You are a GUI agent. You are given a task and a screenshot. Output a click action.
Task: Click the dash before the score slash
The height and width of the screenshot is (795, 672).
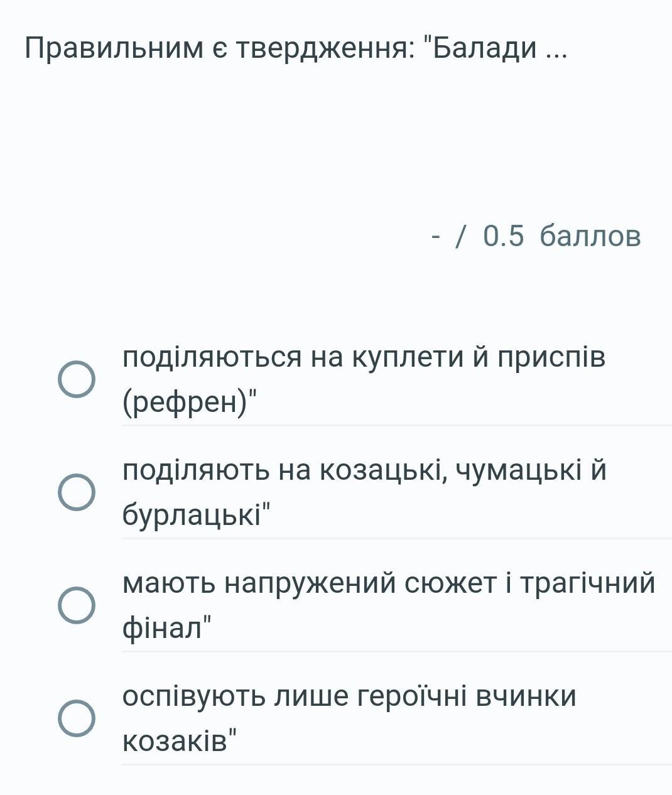(x=436, y=236)
